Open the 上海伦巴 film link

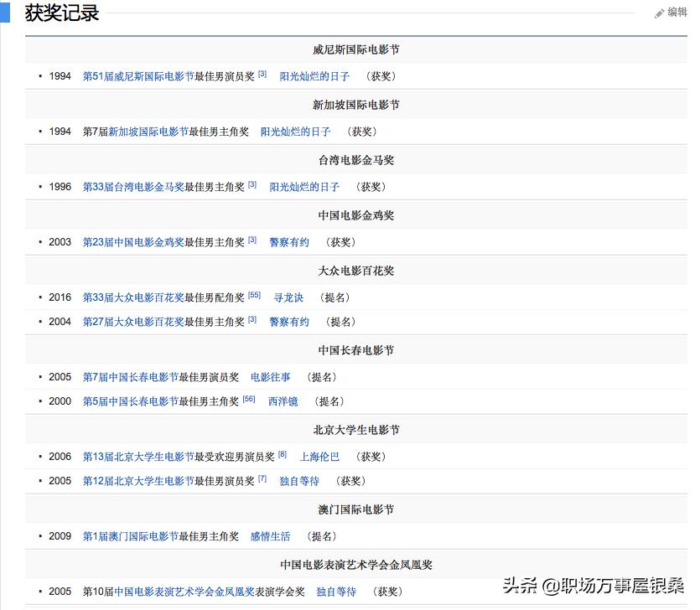(x=319, y=457)
